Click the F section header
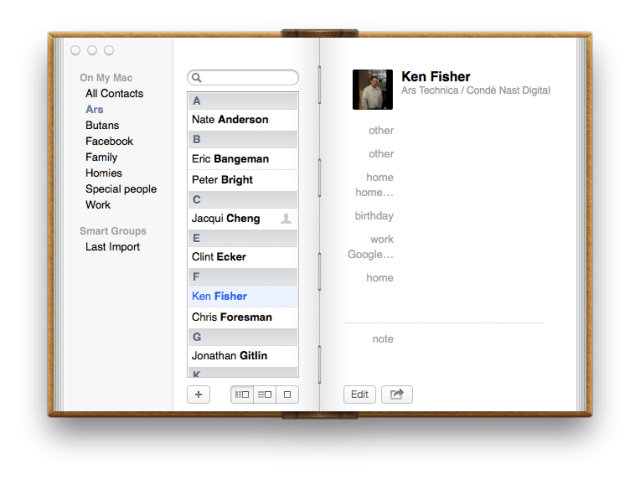 243,277
